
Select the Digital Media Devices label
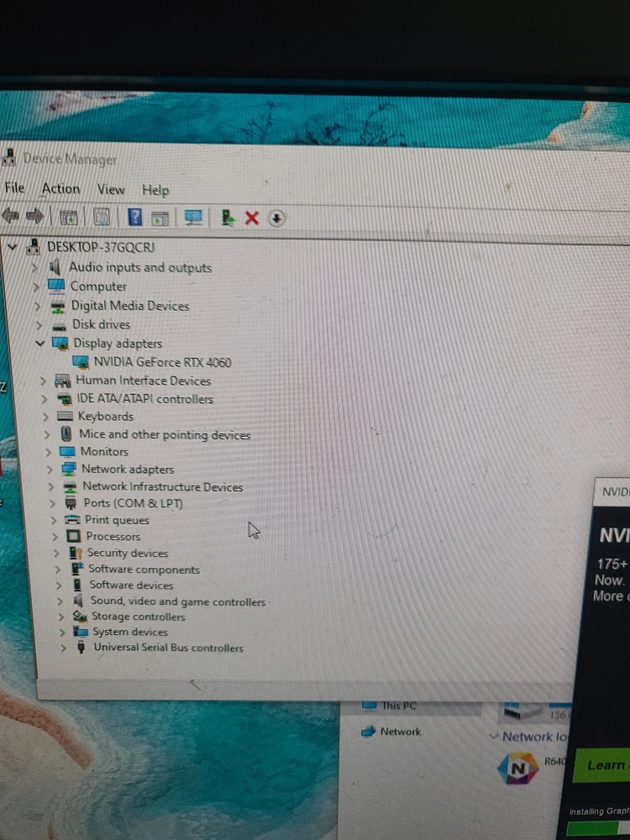pos(130,306)
